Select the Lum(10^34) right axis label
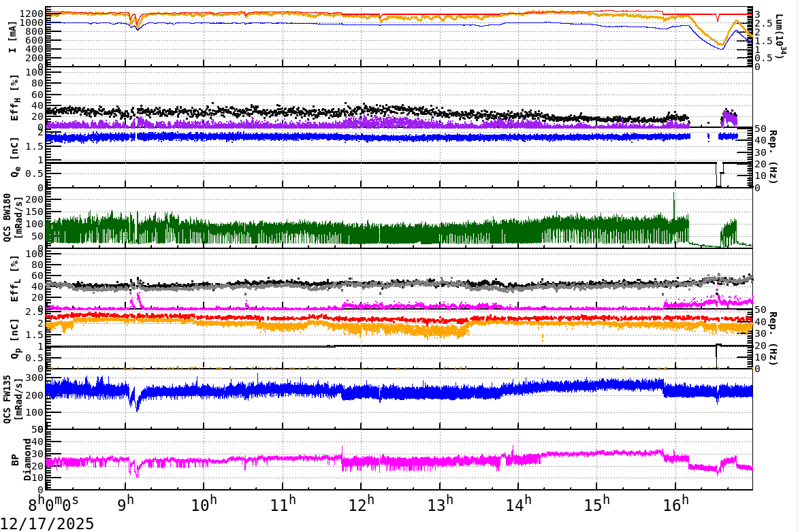Image resolution: width=798 pixels, height=532 pixels. (x=778, y=31)
